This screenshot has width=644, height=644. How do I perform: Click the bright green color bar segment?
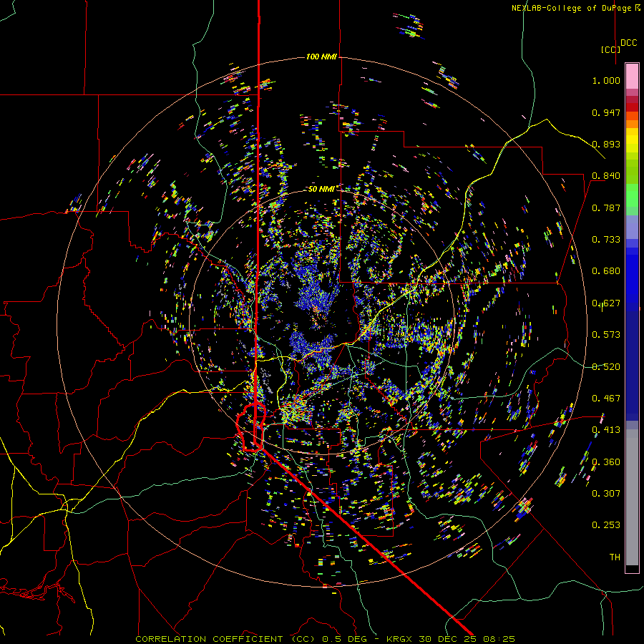tap(632, 195)
